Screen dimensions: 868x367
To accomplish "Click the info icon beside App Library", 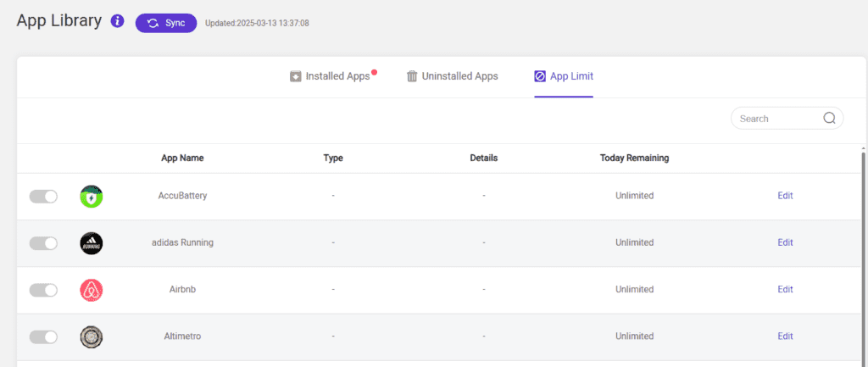I will [x=118, y=22].
